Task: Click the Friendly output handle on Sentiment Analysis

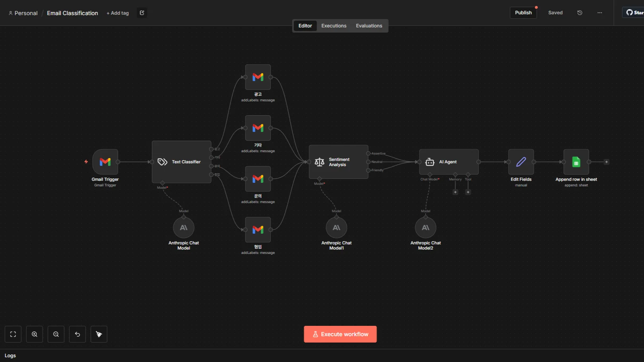Action: (368, 170)
